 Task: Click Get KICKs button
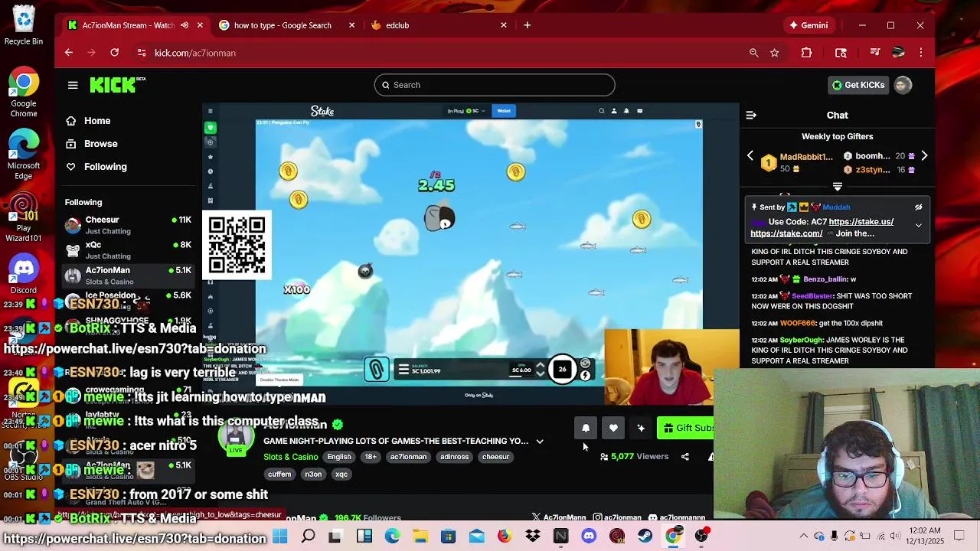(x=858, y=85)
